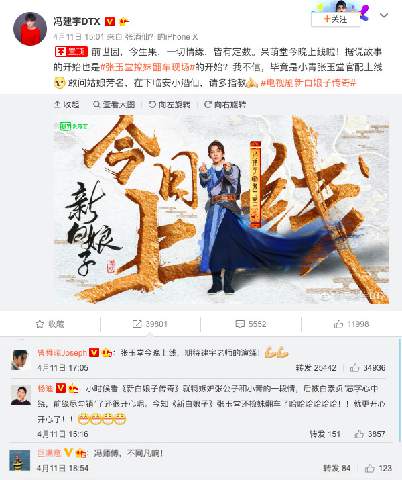This screenshot has width=402, height=480.
Task: Click 转发 151 on the second comment
Action: point(325,434)
